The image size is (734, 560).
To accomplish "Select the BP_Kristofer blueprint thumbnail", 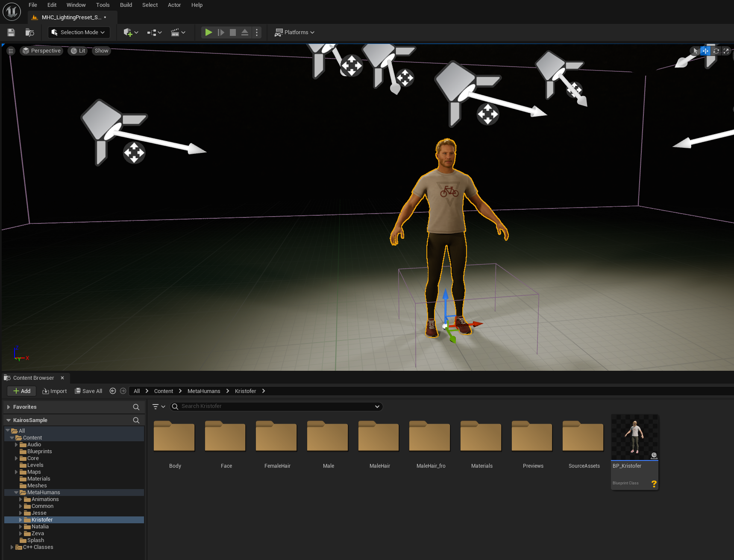I will click(634, 437).
